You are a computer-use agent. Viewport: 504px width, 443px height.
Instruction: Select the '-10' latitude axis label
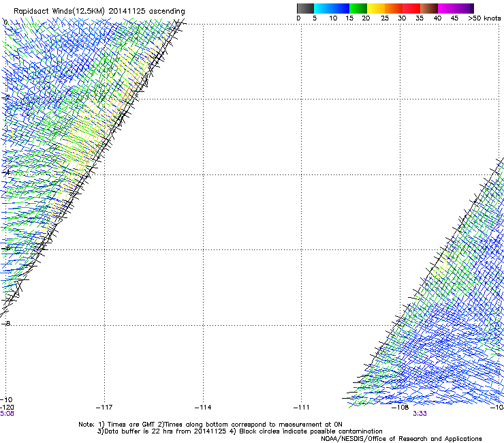point(6,399)
